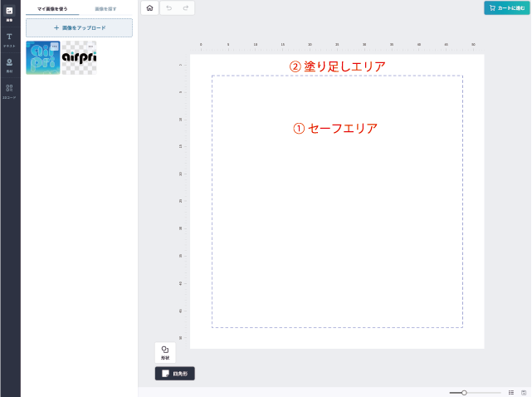
Task: Open the square shape selector button
Action: click(x=175, y=374)
